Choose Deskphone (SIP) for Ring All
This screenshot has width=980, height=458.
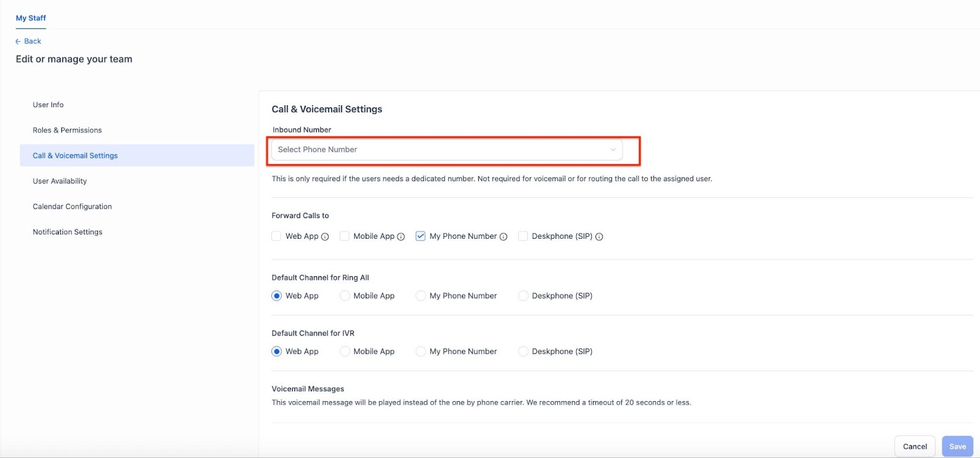[x=523, y=296]
